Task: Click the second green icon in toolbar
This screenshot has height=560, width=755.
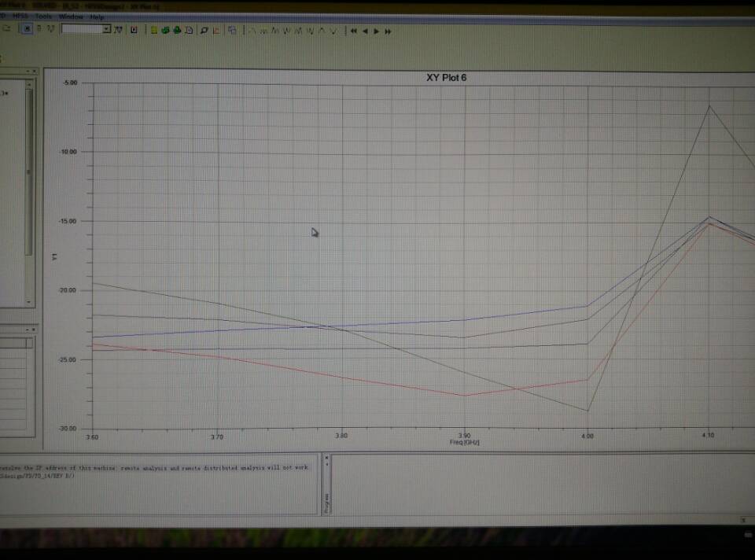Action: (x=176, y=30)
